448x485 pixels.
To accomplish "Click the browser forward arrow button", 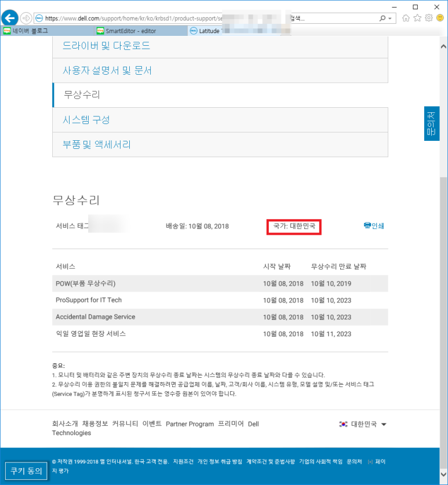I will pyautogui.click(x=26, y=18).
